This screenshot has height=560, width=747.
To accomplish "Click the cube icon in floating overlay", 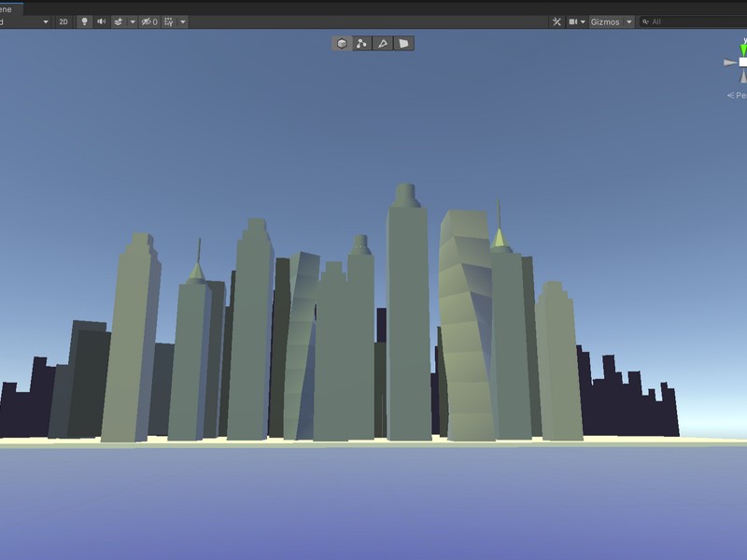I will pos(341,43).
